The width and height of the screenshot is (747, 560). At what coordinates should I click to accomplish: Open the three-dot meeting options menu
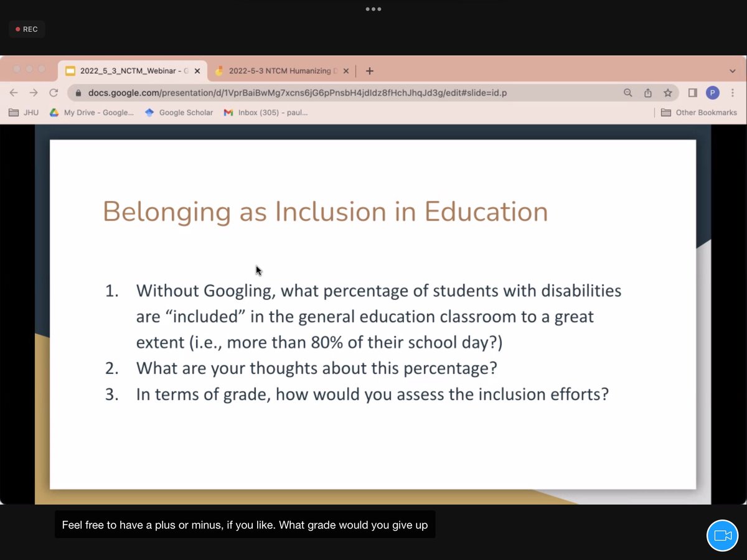374,9
